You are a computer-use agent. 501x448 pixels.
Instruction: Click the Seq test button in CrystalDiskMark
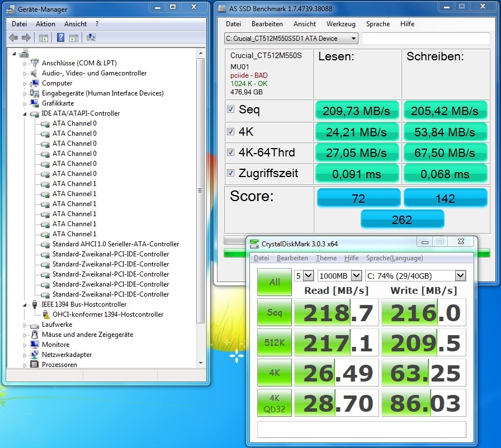pos(275,312)
